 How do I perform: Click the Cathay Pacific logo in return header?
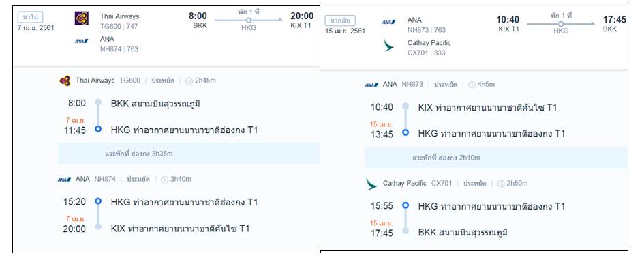coord(388,45)
